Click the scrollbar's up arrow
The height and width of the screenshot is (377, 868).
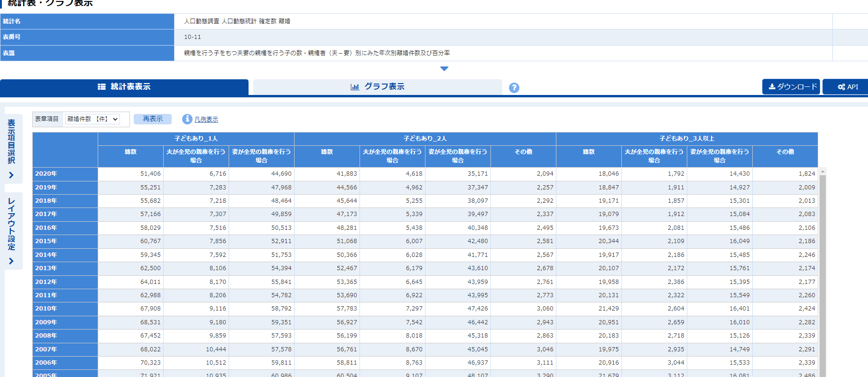pyautogui.click(x=823, y=171)
